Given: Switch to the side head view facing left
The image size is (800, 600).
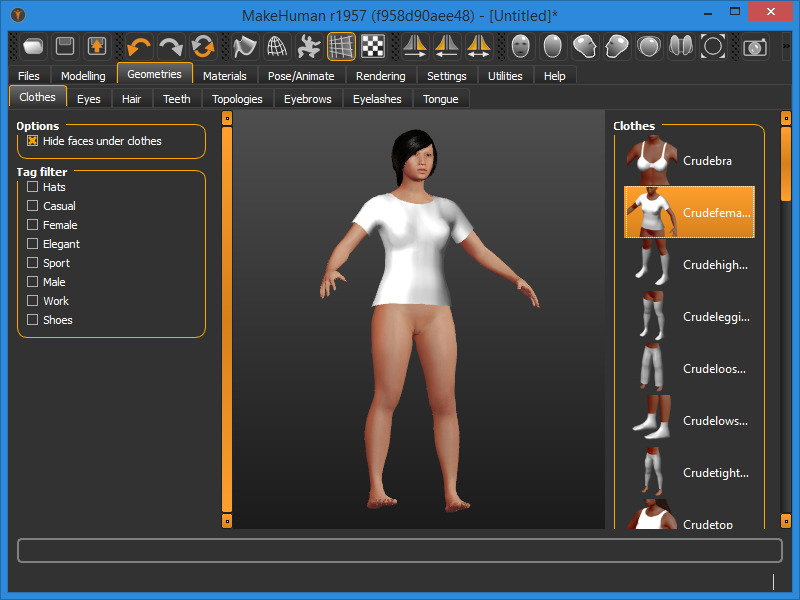Looking at the screenshot, I should pyautogui.click(x=617, y=46).
